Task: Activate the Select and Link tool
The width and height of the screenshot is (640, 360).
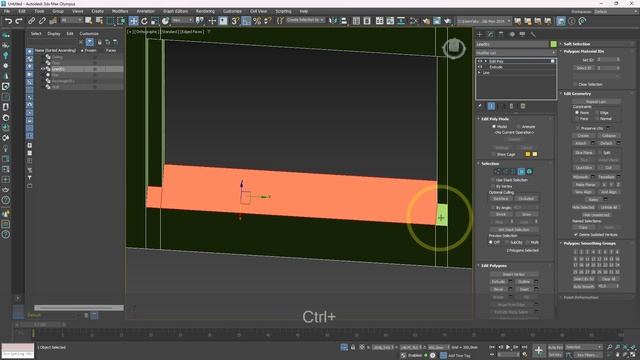Action: pos(31,21)
